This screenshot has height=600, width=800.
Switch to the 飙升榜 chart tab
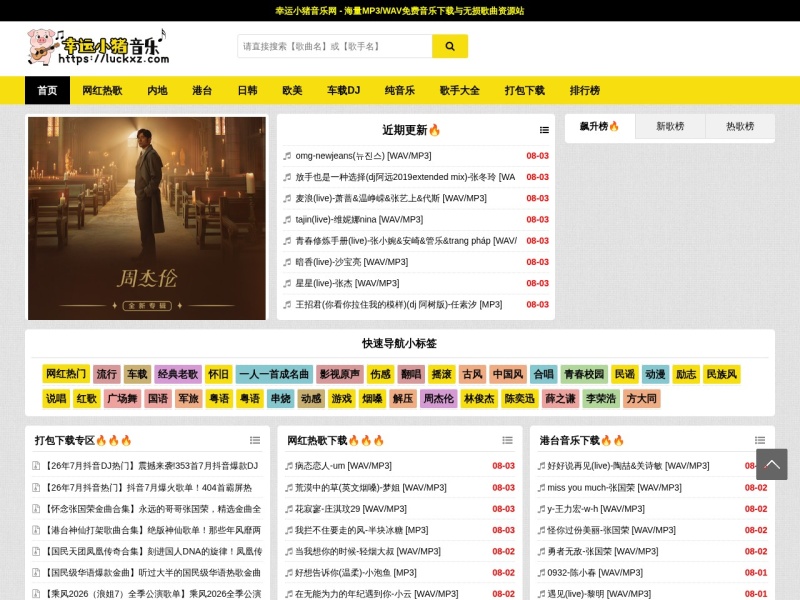600,126
